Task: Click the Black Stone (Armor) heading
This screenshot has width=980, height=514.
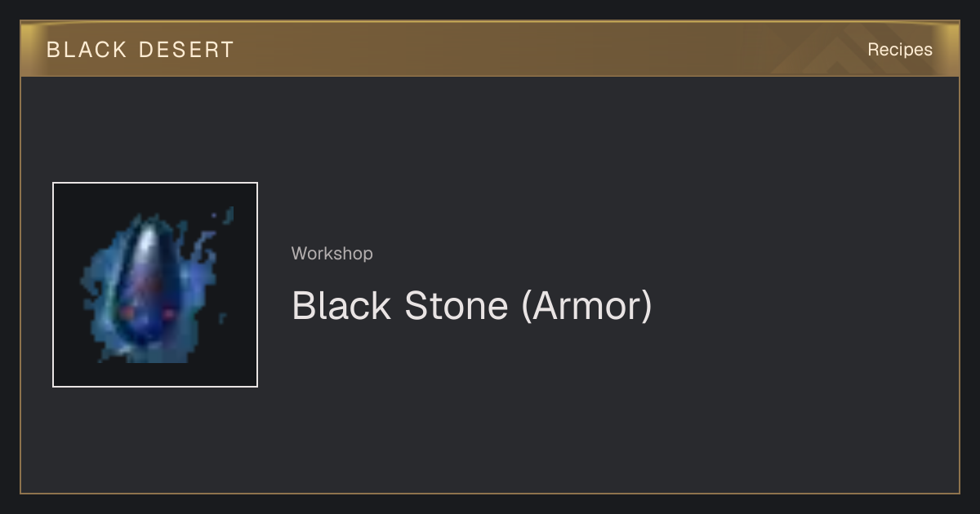Action: tap(472, 306)
